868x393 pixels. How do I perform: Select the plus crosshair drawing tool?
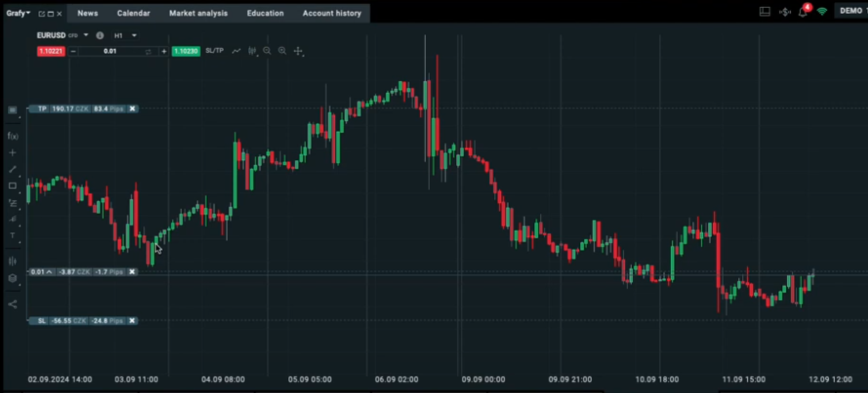[13, 152]
